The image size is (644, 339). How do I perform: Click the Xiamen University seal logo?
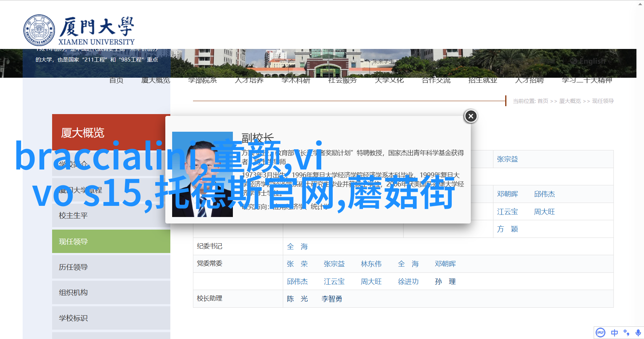(39, 30)
